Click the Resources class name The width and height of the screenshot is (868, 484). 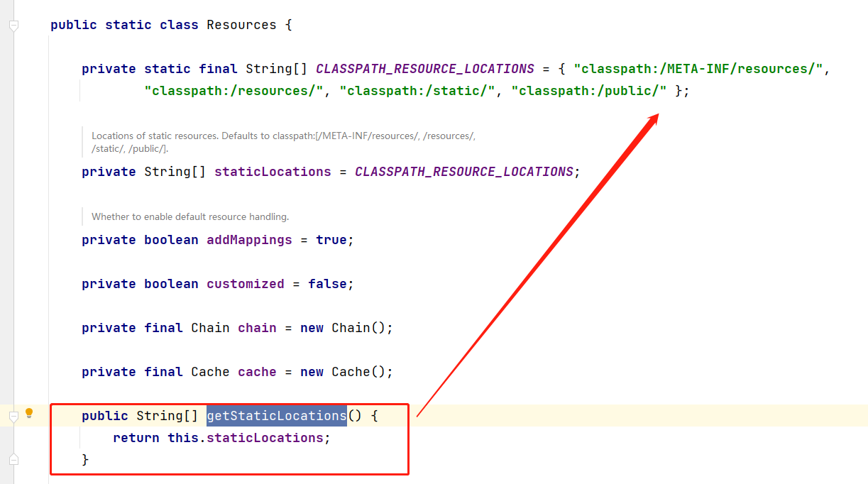[241, 25]
